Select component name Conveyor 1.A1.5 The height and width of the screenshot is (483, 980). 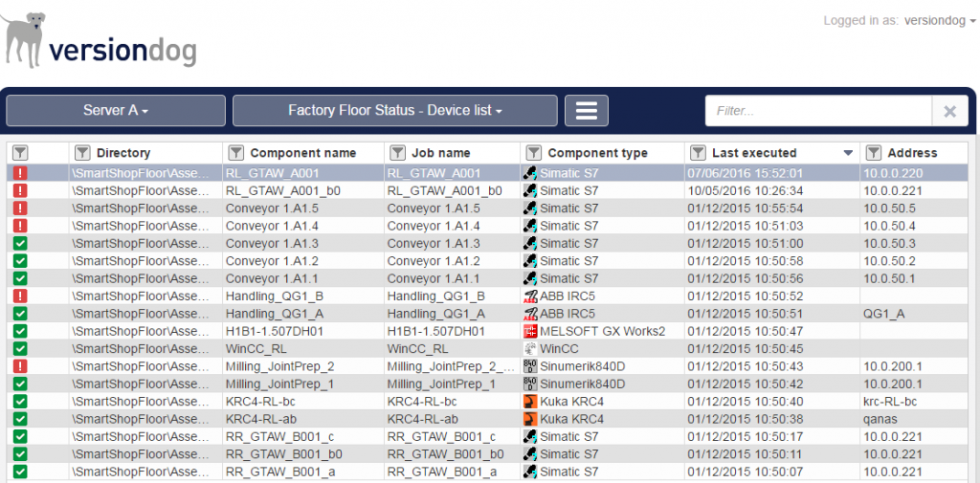pos(272,209)
